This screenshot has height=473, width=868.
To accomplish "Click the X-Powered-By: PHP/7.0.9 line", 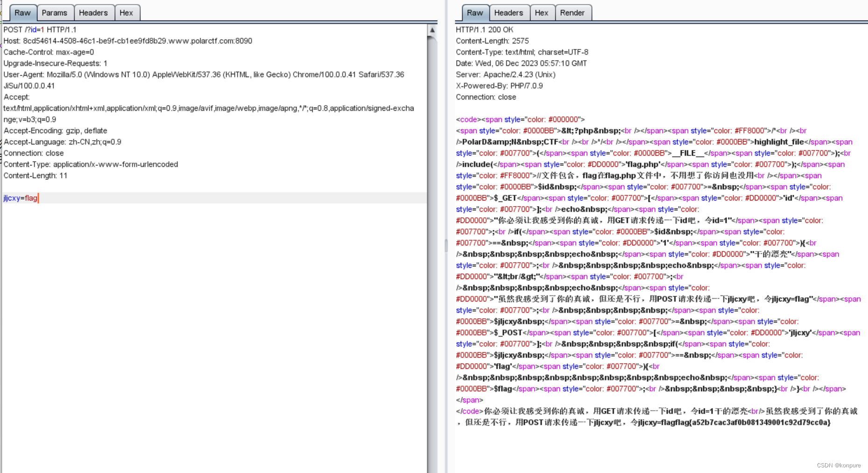I will (500, 86).
